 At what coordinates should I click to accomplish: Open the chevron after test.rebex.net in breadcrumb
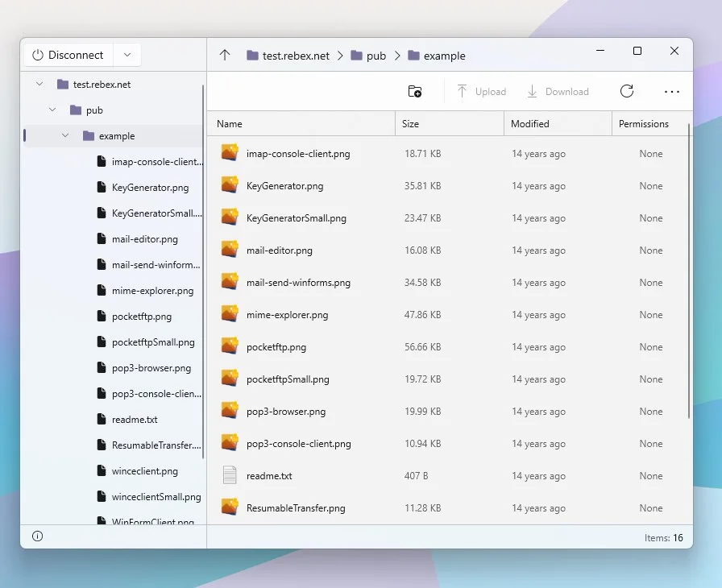click(x=340, y=56)
